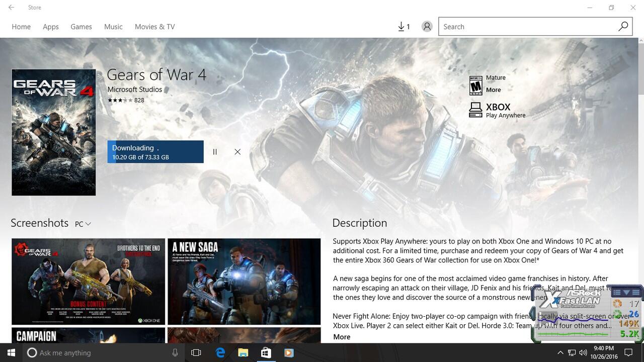
Task: Click the 10.20 GB of 73.33 GB text
Action: click(x=140, y=157)
